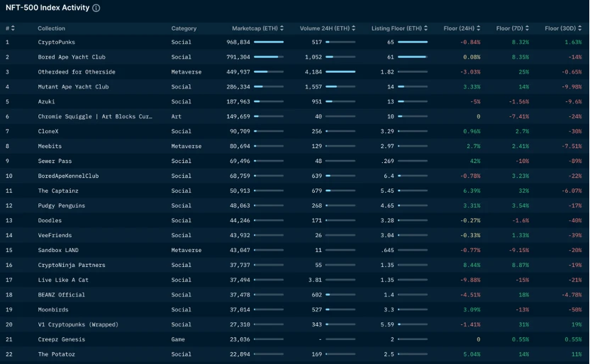Open the Mutant Ape Yacht Club collection
The image size is (590, 364).
click(x=73, y=87)
